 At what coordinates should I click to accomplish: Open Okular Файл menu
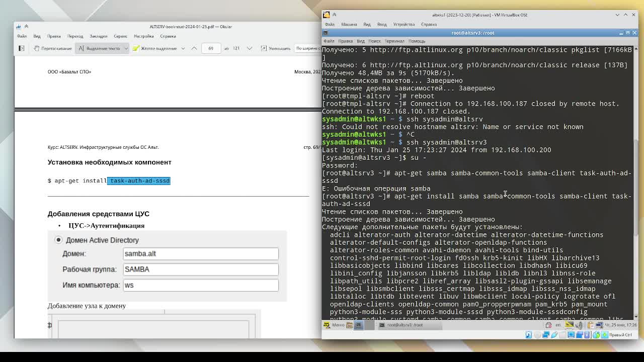click(x=22, y=36)
